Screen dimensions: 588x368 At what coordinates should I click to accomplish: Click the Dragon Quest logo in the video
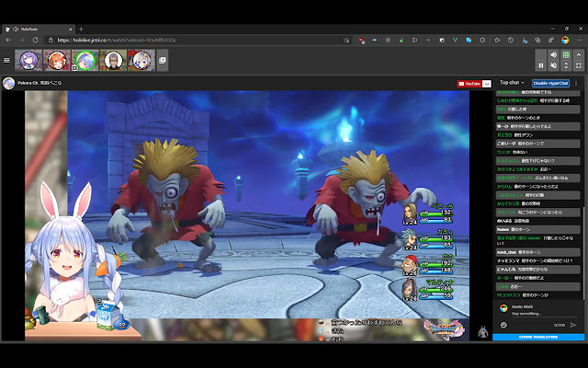coord(444,329)
